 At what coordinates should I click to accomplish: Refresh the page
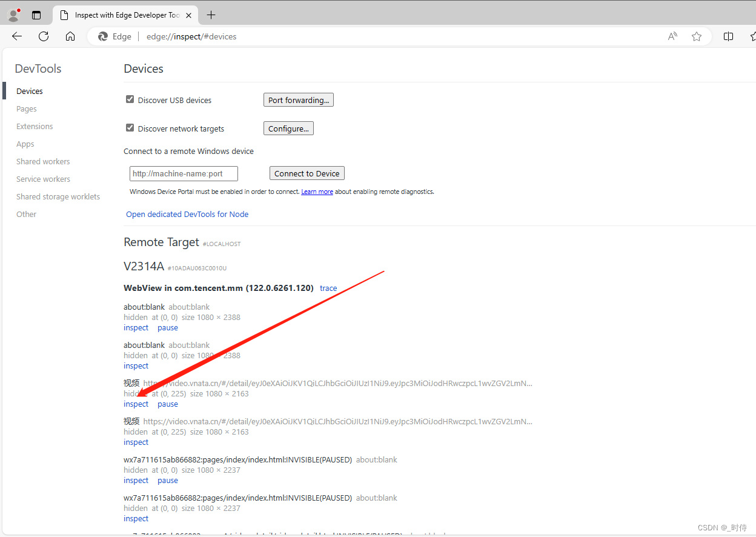pyautogui.click(x=44, y=36)
